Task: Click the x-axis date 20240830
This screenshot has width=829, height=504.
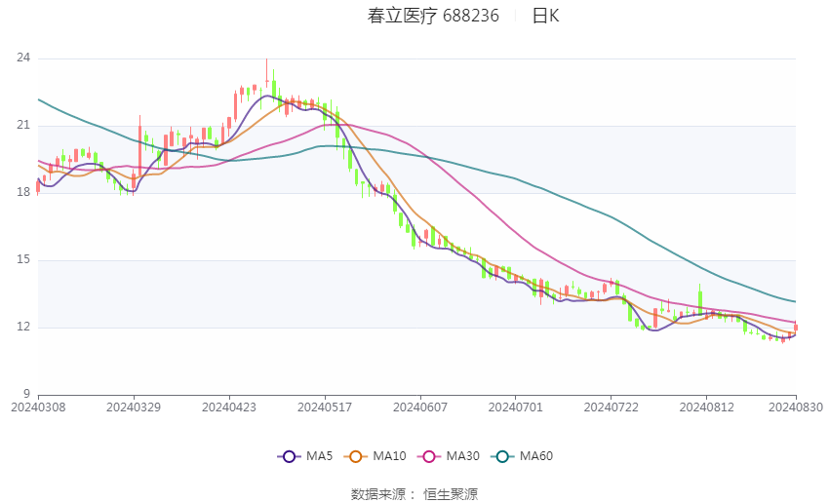Action: (796, 407)
